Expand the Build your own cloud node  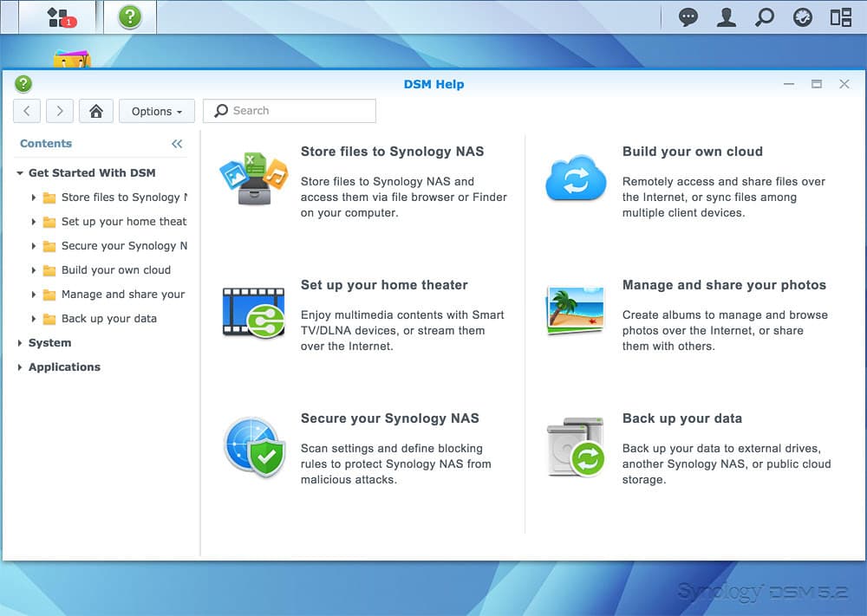click(x=34, y=270)
